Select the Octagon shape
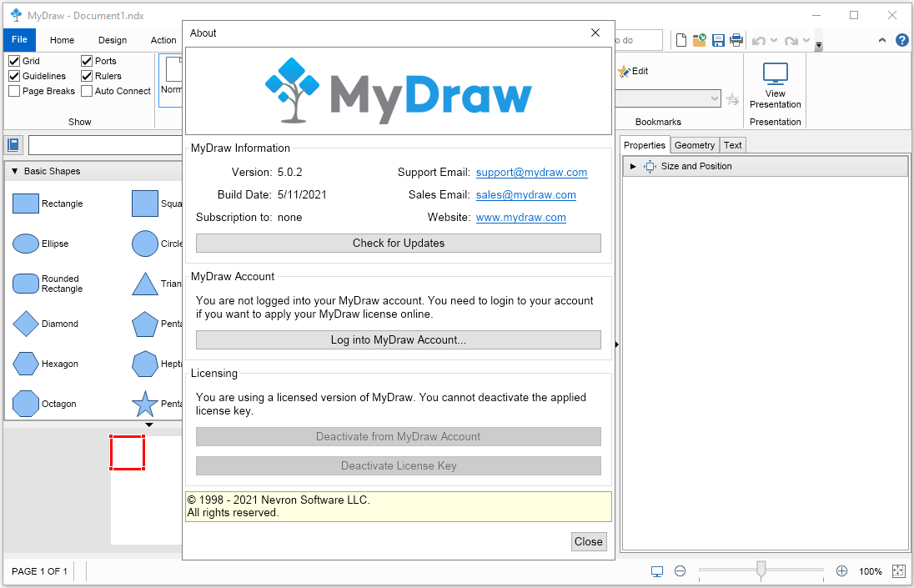The height and width of the screenshot is (588, 914). click(26, 404)
